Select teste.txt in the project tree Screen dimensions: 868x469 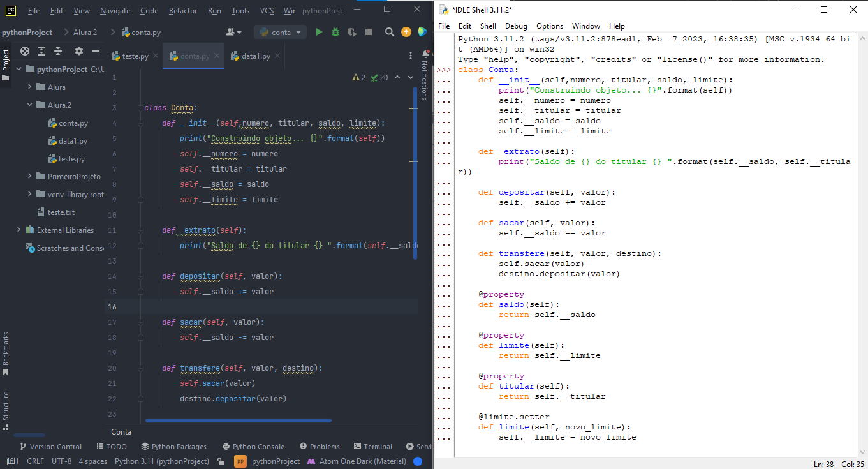point(56,212)
